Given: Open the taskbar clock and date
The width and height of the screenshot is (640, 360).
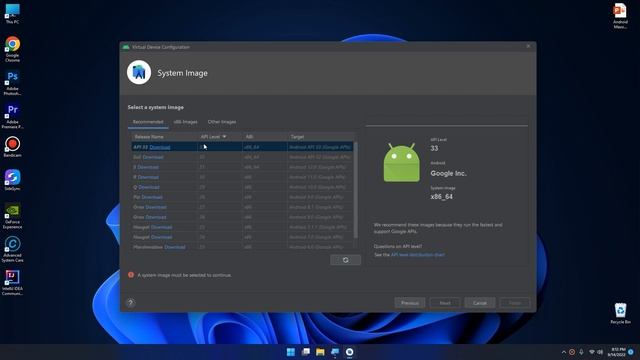Looking at the screenshot, I should (x=616, y=352).
